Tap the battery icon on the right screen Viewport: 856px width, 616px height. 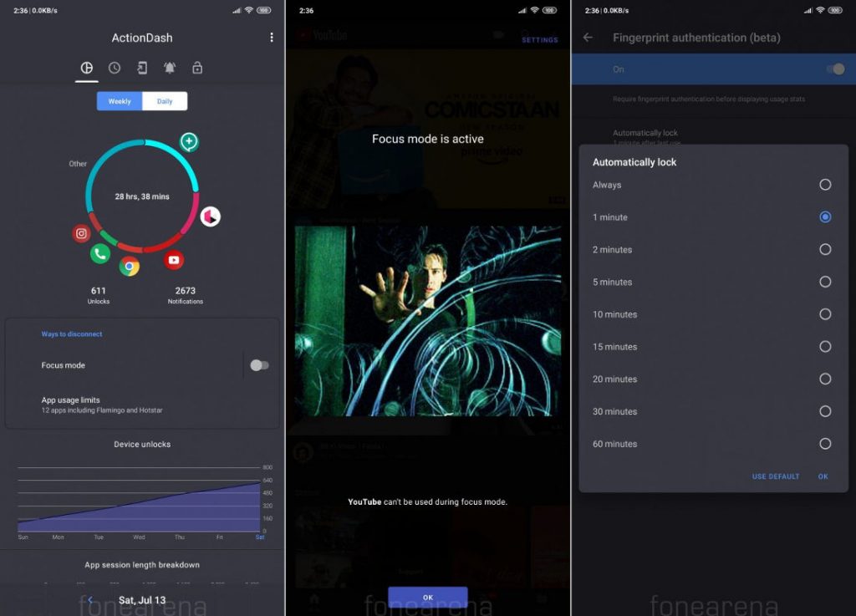pos(835,10)
